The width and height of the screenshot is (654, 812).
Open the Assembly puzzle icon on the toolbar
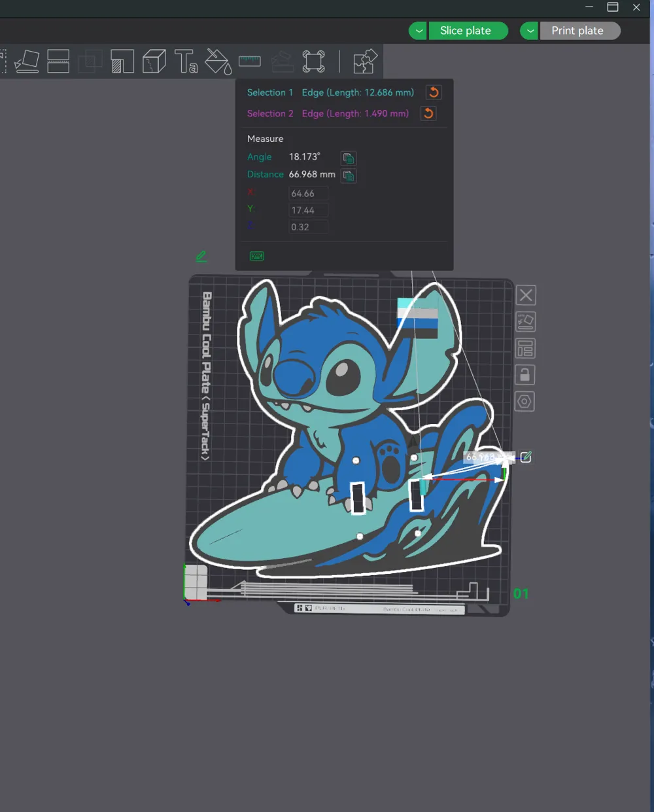[x=365, y=61]
